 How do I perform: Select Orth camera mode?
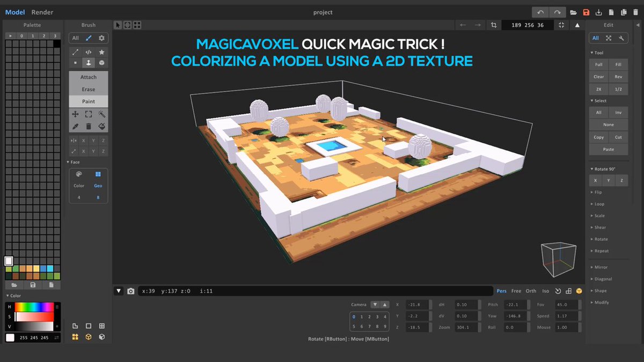pos(531,291)
